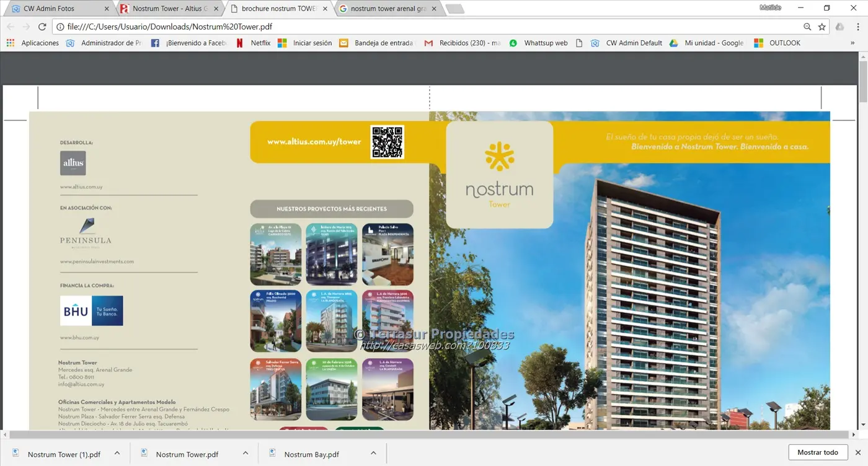Click the horizontal scrollbar at the bottom
This screenshot has width=868, height=466.
click(x=429, y=435)
